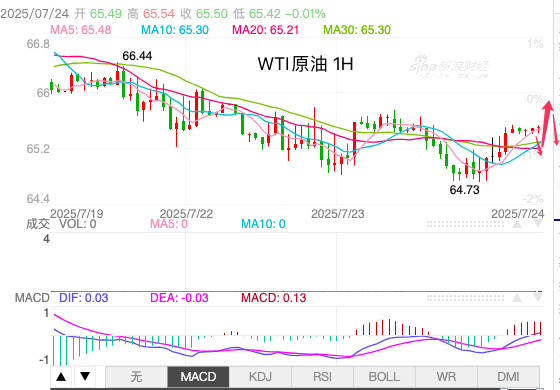560x390 pixels.
Task: Click the 64.73 low price marker
Action: point(464,190)
